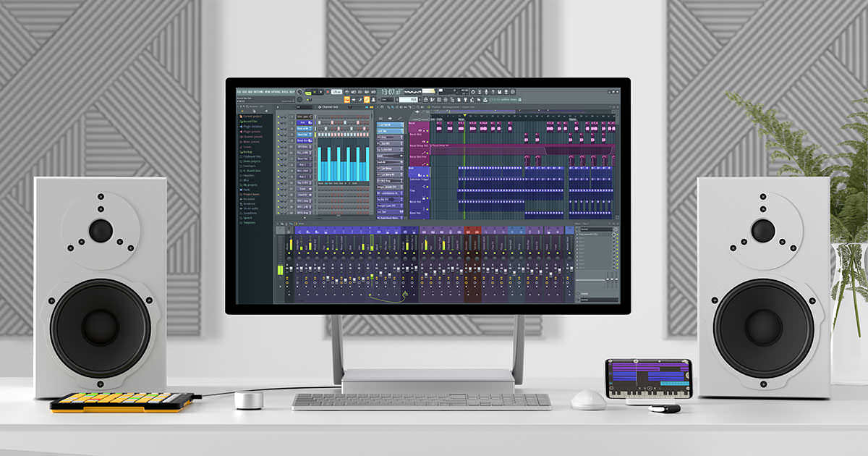Click the cyan graph editor bars in Channel rack
This screenshot has width=868, height=456.
[344, 164]
